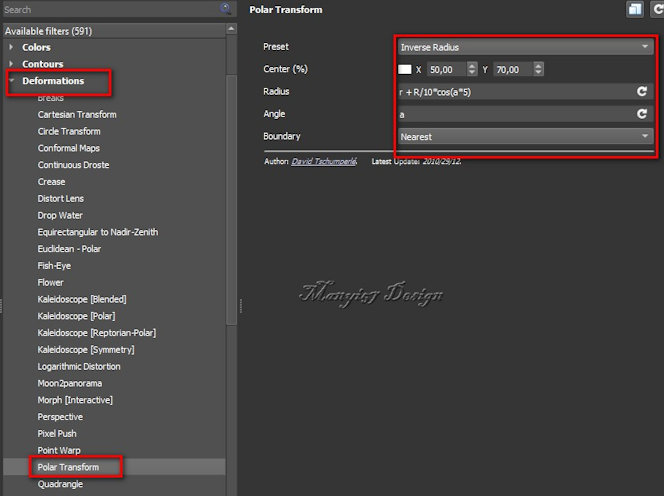The height and width of the screenshot is (496, 664).
Task: Reset the Angle formula with its refresh icon
Action: 642,114
